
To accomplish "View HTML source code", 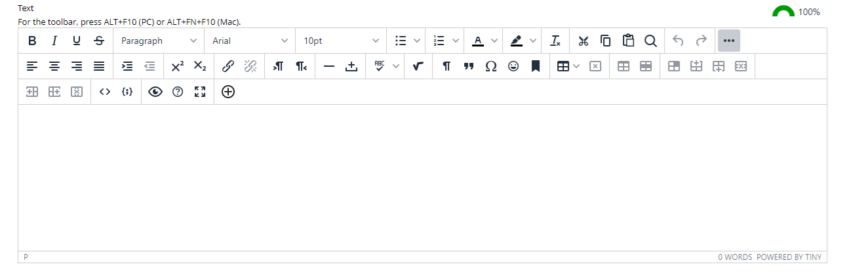I will click(104, 92).
